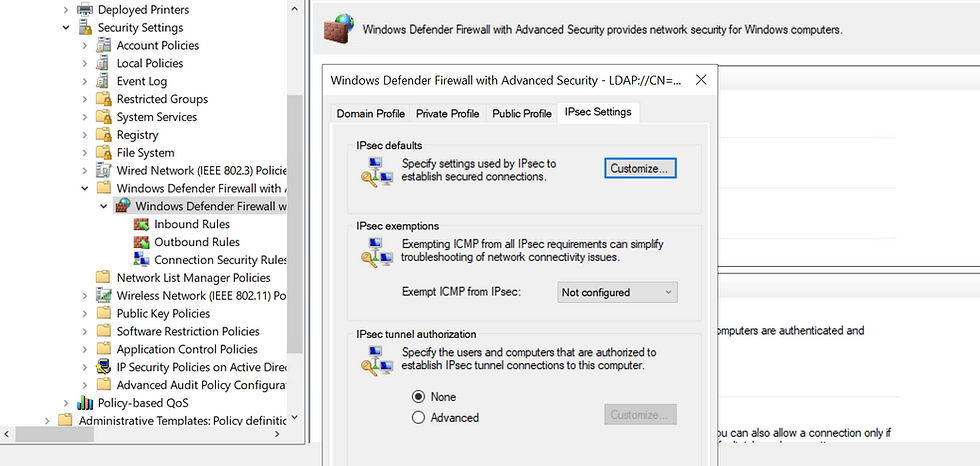The image size is (980, 466).
Task: Expand the Deployed Printers node
Action: click(x=66, y=10)
